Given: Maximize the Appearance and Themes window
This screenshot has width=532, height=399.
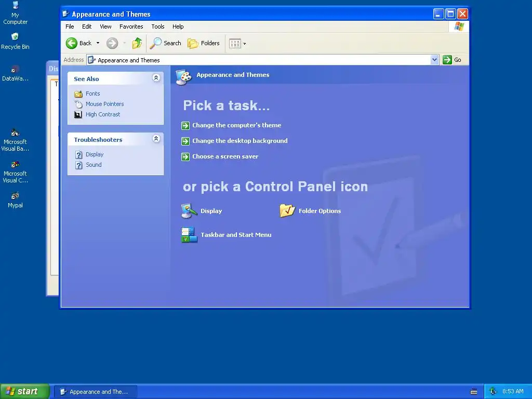Looking at the screenshot, I should click(450, 14).
